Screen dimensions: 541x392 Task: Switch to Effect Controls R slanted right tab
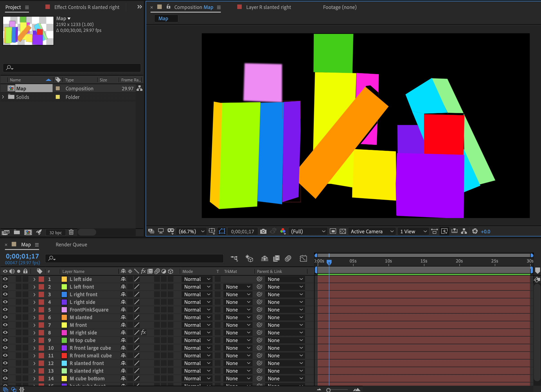tap(86, 7)
